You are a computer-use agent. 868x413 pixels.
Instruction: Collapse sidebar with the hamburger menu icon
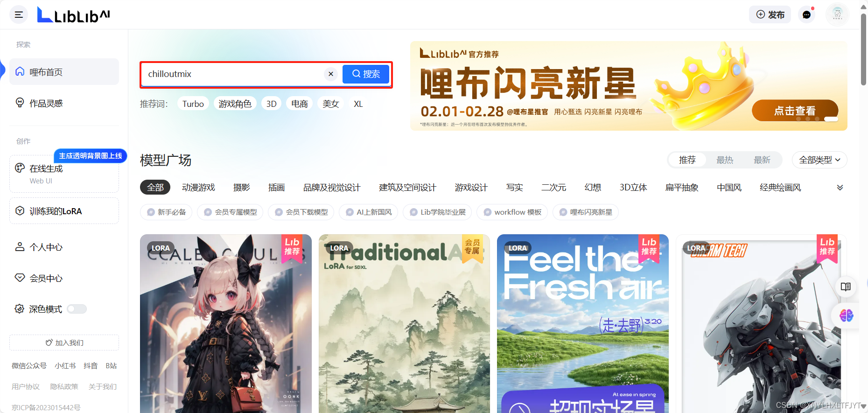[x=19, y=14]
